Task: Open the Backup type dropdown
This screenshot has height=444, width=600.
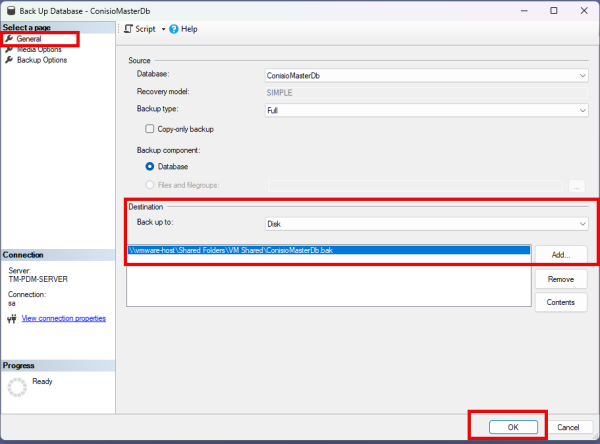Action: [426, 110]
